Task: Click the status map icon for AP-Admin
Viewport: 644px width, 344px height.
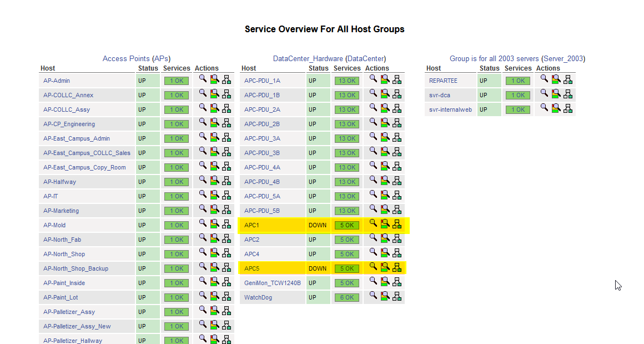Action: [227, 79]
